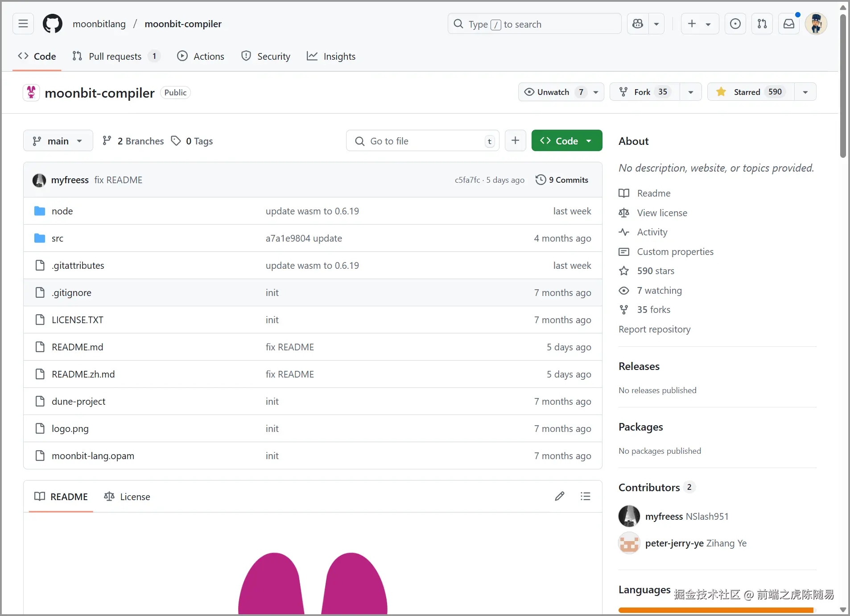Open the hamburger navigation menu
This screenshot has height=616, width=850.
point(23,24)
